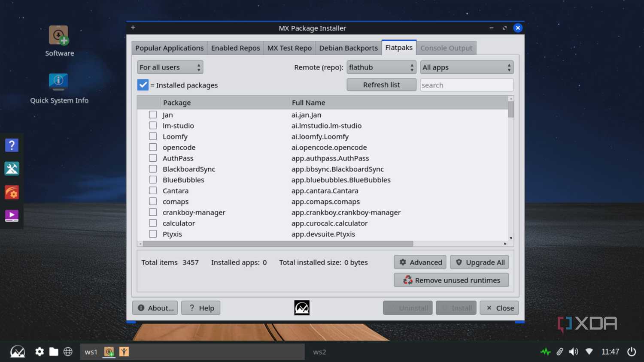Launch the web browser globe icon in the taskbar
The height and width of the screenshot is (362, 644).
tap(68, 352)
